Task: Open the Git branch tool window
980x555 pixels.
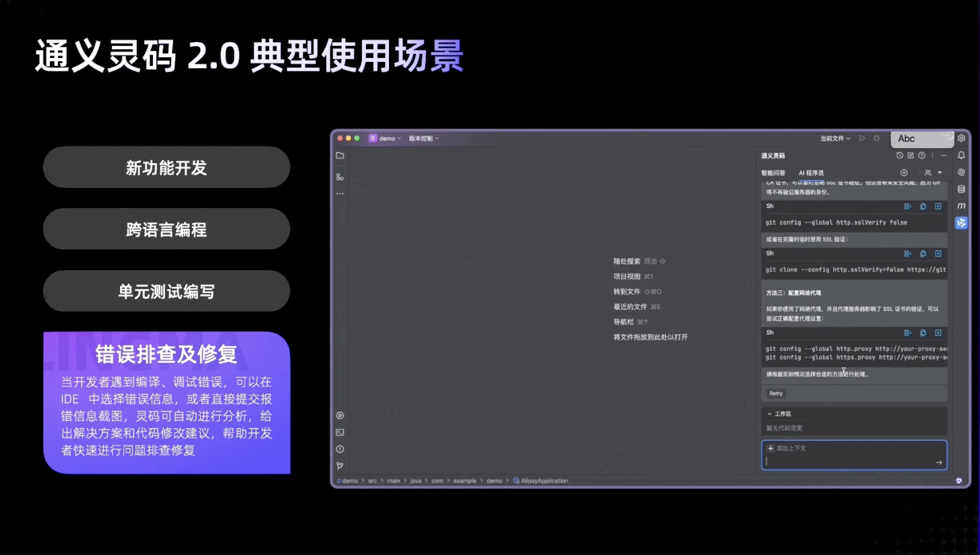Action: click(x=340, y=465)
